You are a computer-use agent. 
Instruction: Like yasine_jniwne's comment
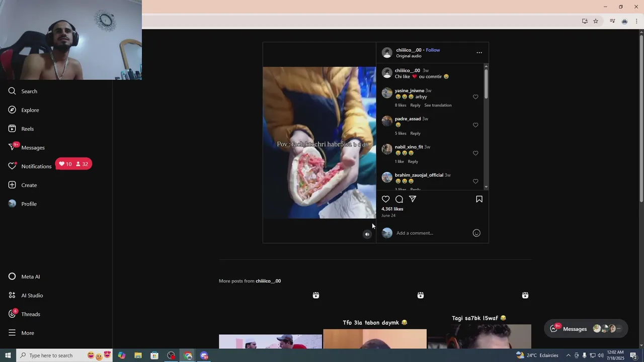click(475, 97)
